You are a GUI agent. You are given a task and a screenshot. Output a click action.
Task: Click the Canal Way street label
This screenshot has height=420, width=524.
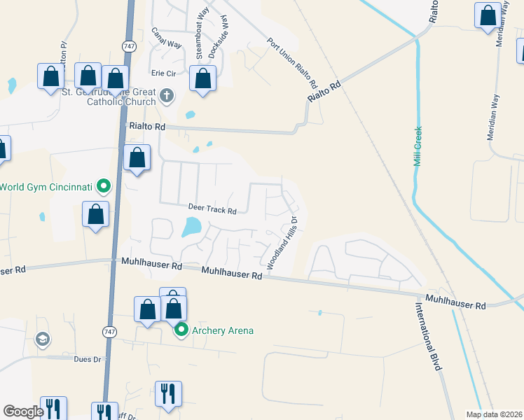pos(167,38)
